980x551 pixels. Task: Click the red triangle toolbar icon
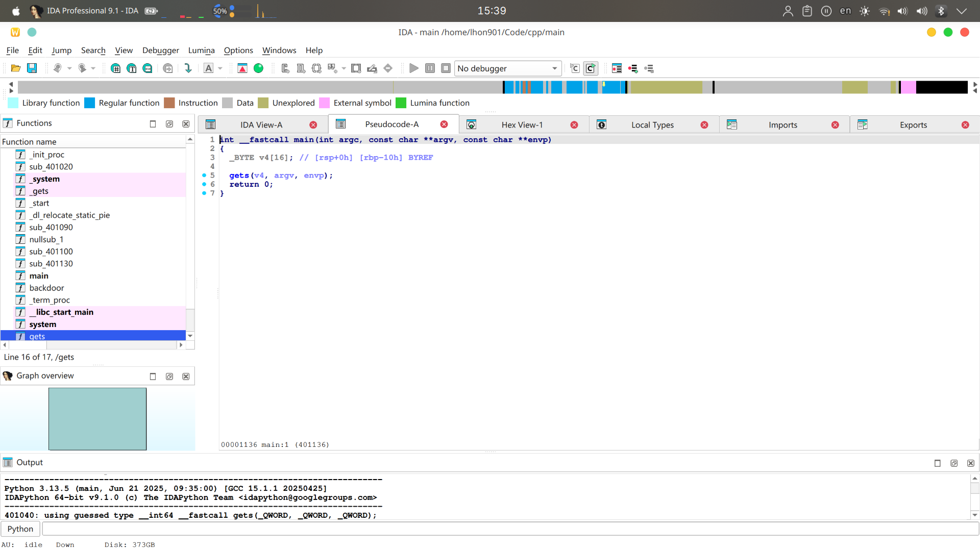242,68
